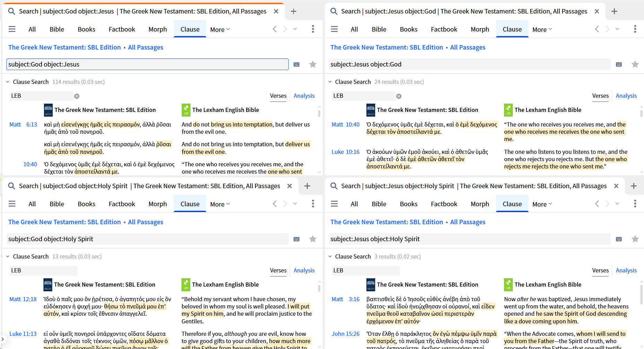Viewport: 644px width, 349px height.
Task: Click All Passages link in God-Jesus panel
Action: point(146,47)
